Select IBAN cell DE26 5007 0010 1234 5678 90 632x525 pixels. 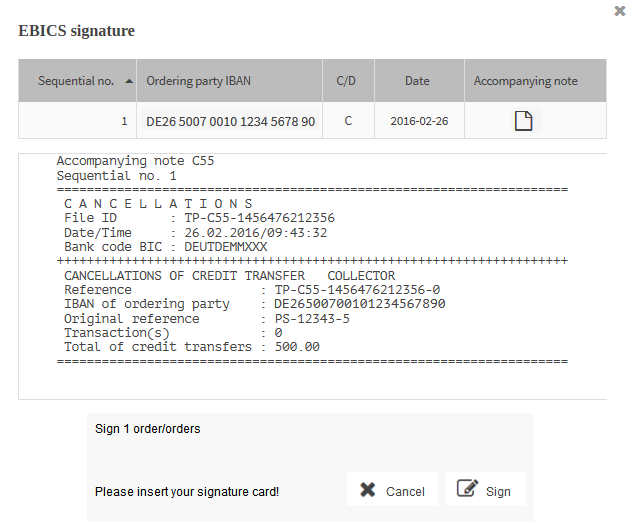(x=230, y=121)
